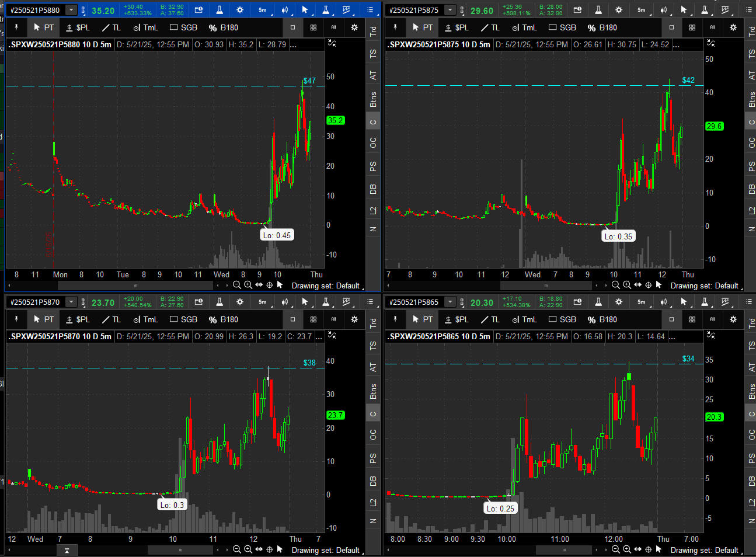756x557 pixels.
Task: Click the crosshair icon under the 5875 chart
Action: pyautogui.click(x=648, y=285)
